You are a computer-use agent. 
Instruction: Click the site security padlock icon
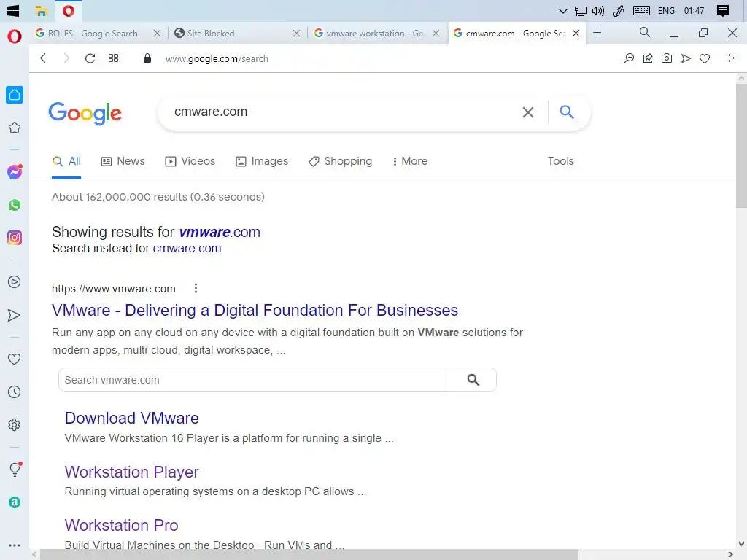point(147,58)
